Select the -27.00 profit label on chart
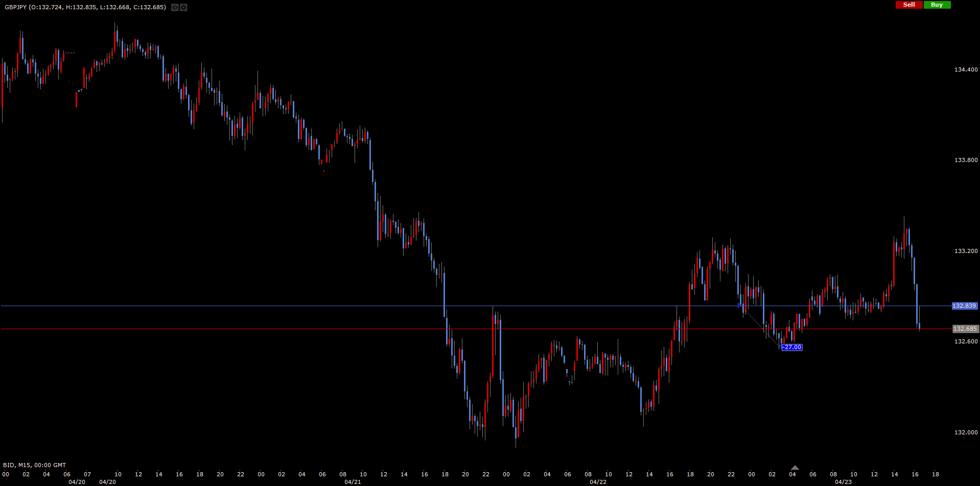 (x=792, y=348)
